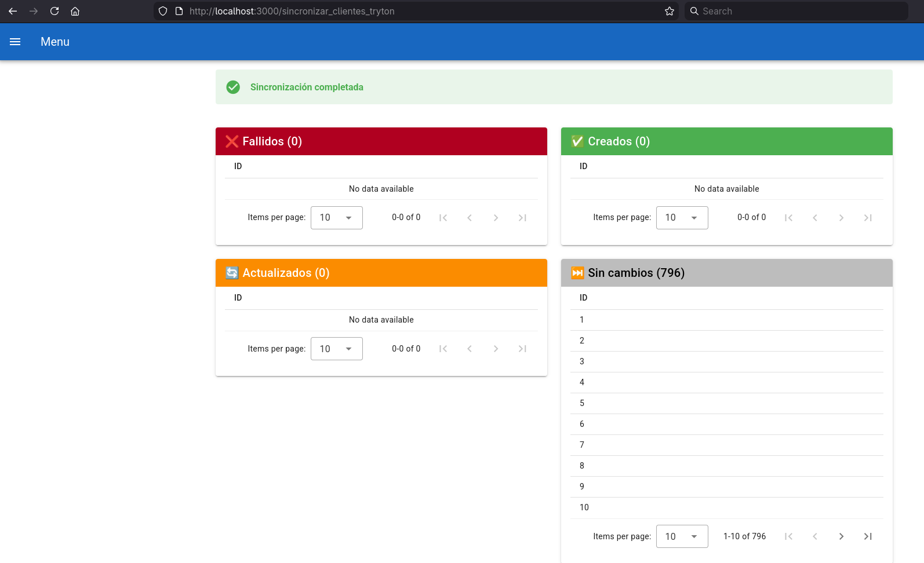The width and height of the screenshot is (924, 563).
Task: Open the hamburger navigation menu
Action: 15,42
